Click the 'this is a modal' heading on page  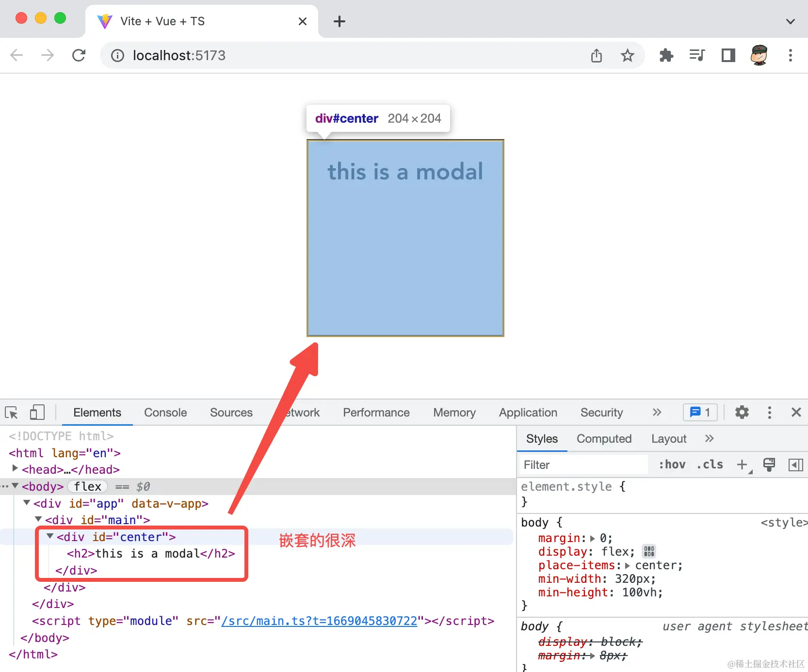[x=405, y=172]
